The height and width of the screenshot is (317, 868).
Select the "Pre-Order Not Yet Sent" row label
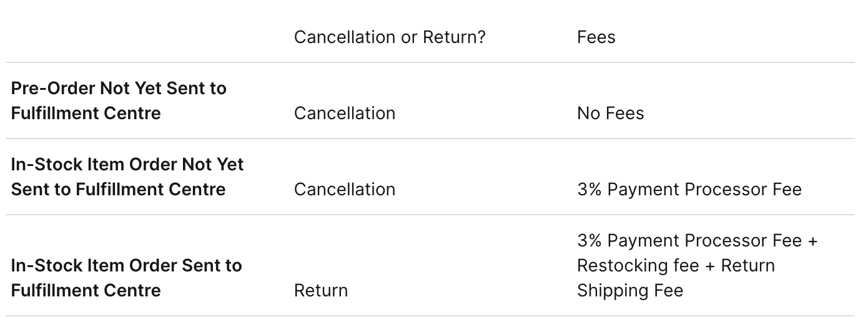119,89
